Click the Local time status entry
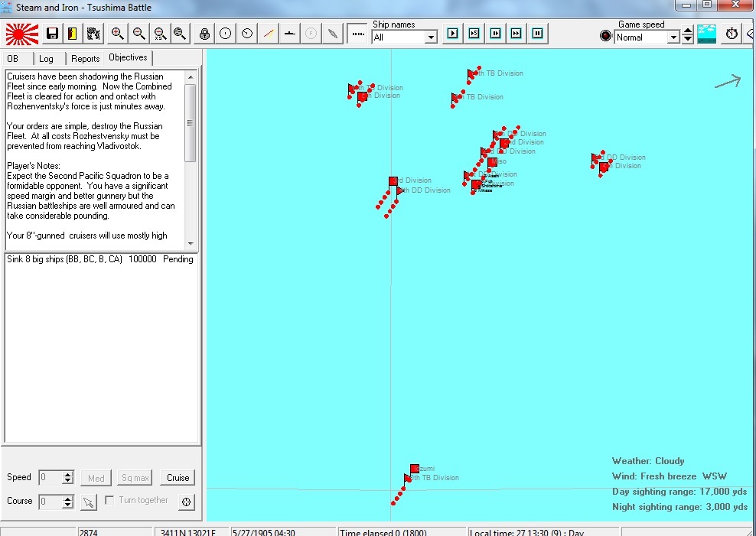The width and height of the screenshot is (756, 536). click(544, 532)
